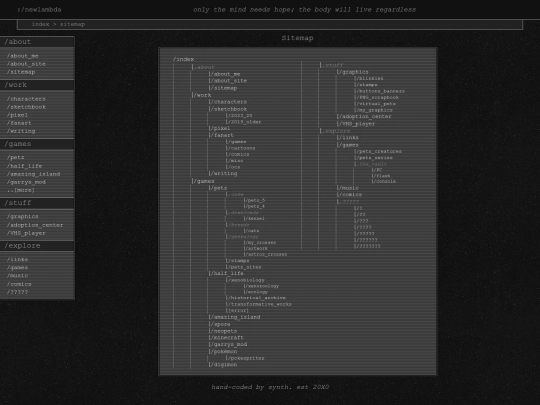This screenshot has width=540, height=405.
Task: Open /petz_sites in the sitemap tree
Action: pyautogui.click(x=243, y=267)
